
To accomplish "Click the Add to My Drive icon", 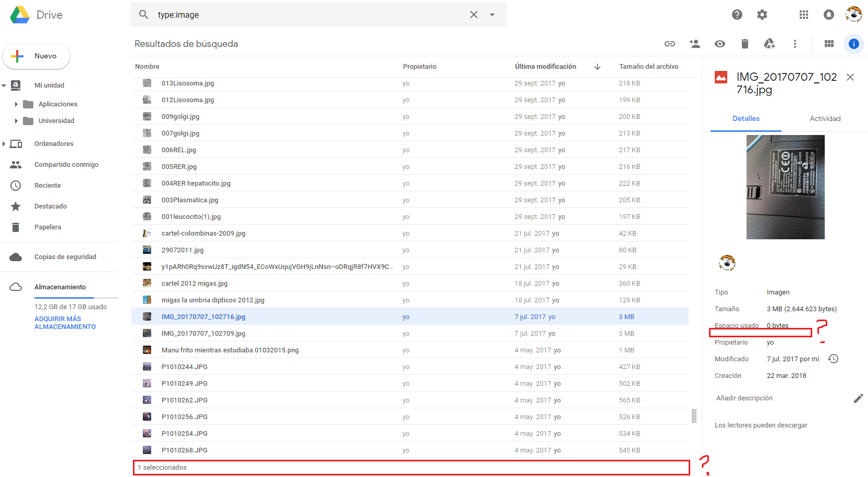I will tap(769, 44).
